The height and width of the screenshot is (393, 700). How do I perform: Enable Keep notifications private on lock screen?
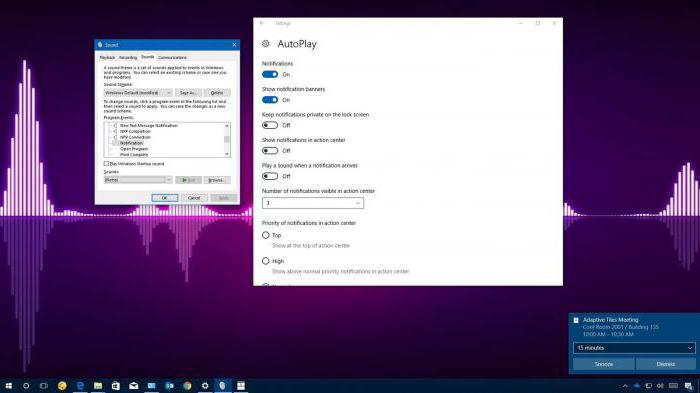(x=270, y=125)
